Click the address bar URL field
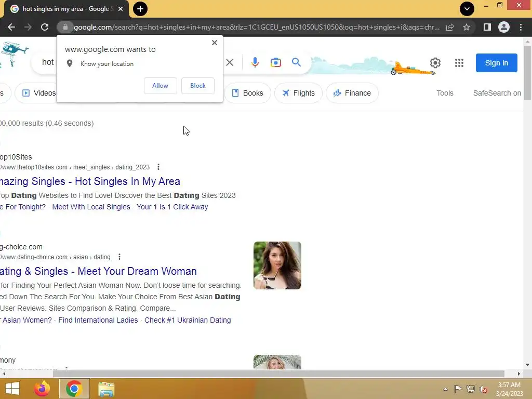 257,27
